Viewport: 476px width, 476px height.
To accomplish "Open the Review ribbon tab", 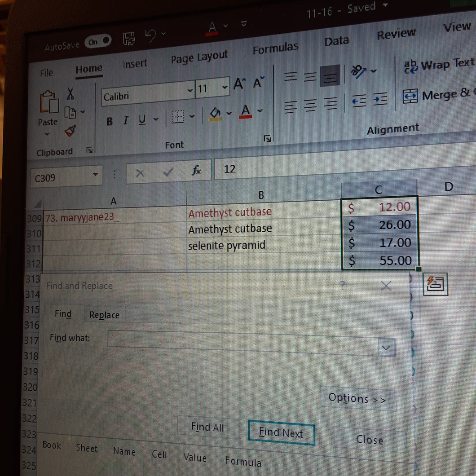I will click(396, 34).
